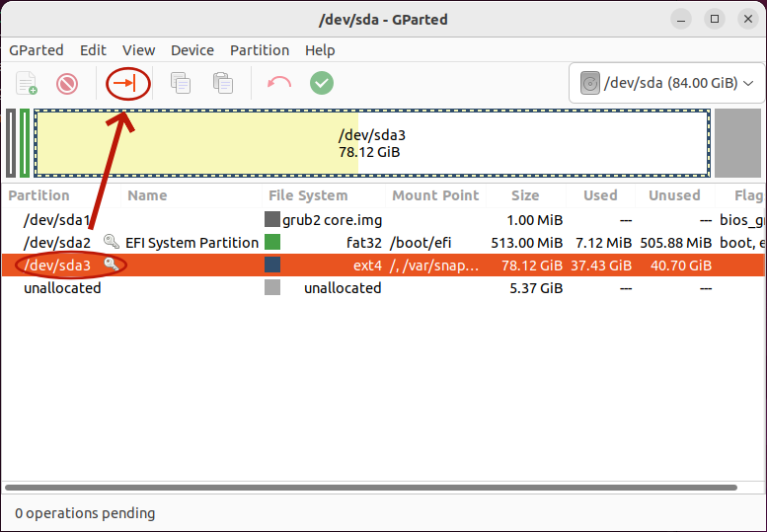This screenshot has height=532, width=767.
Task: Click the green fat32 color square
Action: pos(272,242)
